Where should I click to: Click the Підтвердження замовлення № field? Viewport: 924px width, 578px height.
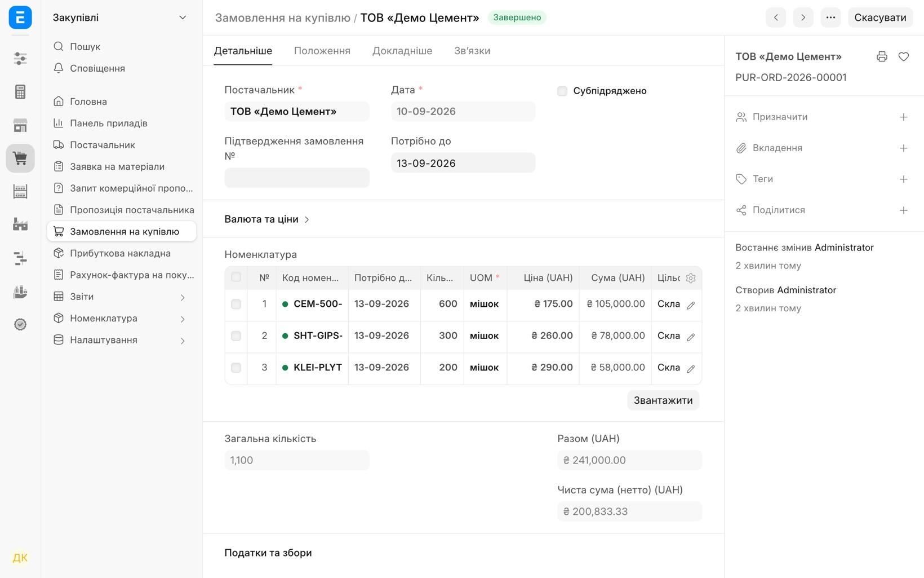pyautogui.click(x=297, y=178)
